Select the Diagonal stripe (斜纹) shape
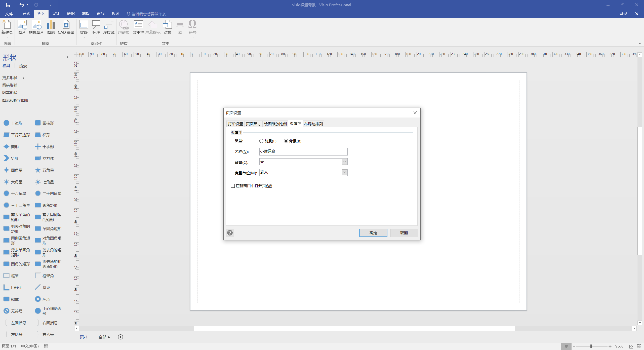The width and height of the screenshot is (644, 350). pos(43,288)
